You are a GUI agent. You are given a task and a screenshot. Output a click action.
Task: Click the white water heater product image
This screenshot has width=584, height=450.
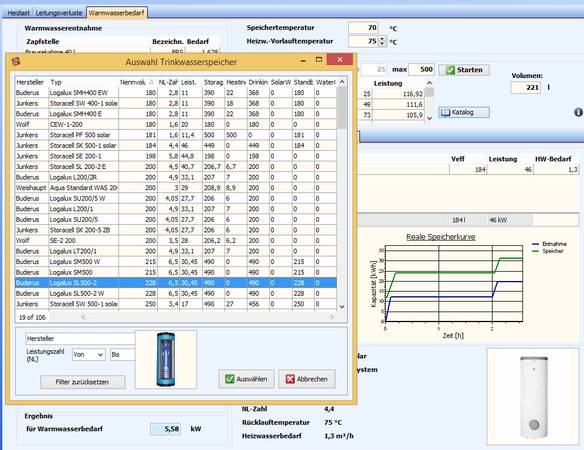pyautogui.click(x=533, y=397)
